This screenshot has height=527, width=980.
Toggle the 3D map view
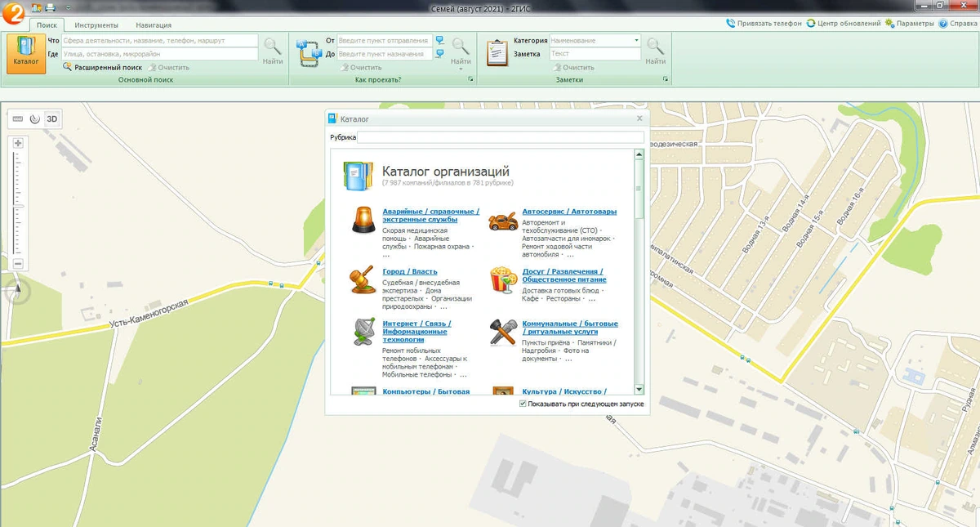point(52,118)
